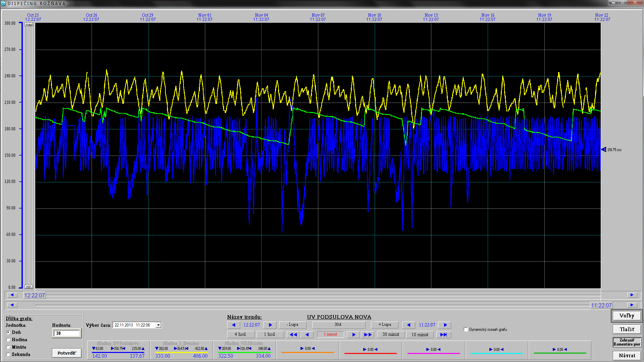Viewport: 644px width, 362px height.
Task: Click the left arrow before end time 11:22:07
Action: (409, 325)
